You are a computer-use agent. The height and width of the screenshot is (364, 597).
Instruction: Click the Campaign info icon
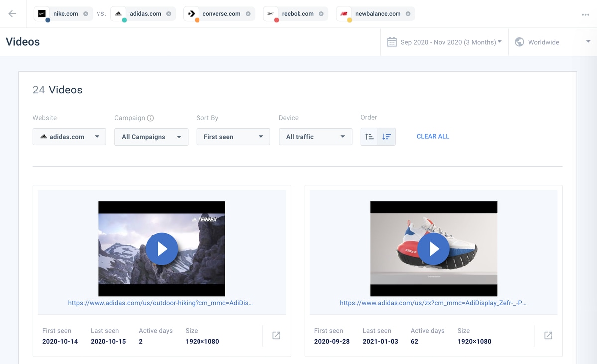[150, 118]
